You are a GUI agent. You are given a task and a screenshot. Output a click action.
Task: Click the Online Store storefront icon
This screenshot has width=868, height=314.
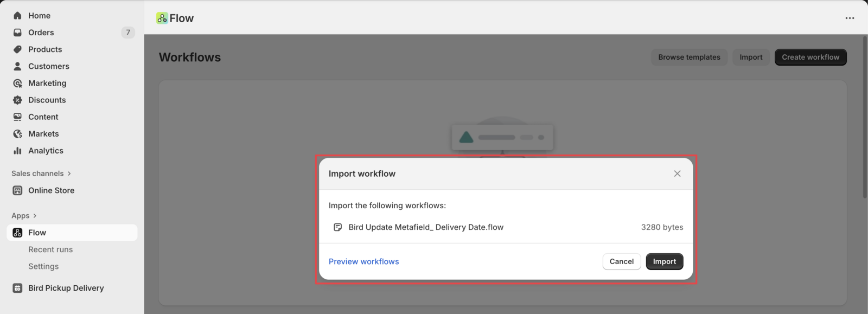click(x=17, y=190)
